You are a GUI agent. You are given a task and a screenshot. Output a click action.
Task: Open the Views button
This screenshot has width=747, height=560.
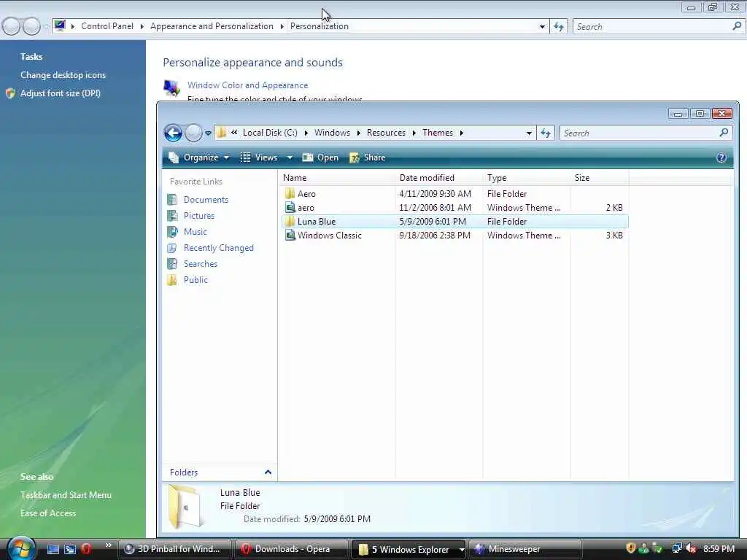point(260,157)
